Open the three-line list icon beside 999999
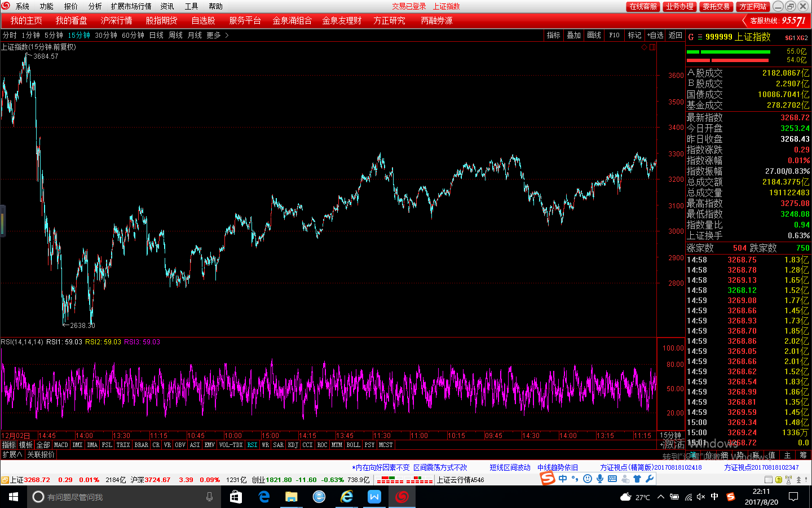This screenshot has height=508, width=812. 700,37
